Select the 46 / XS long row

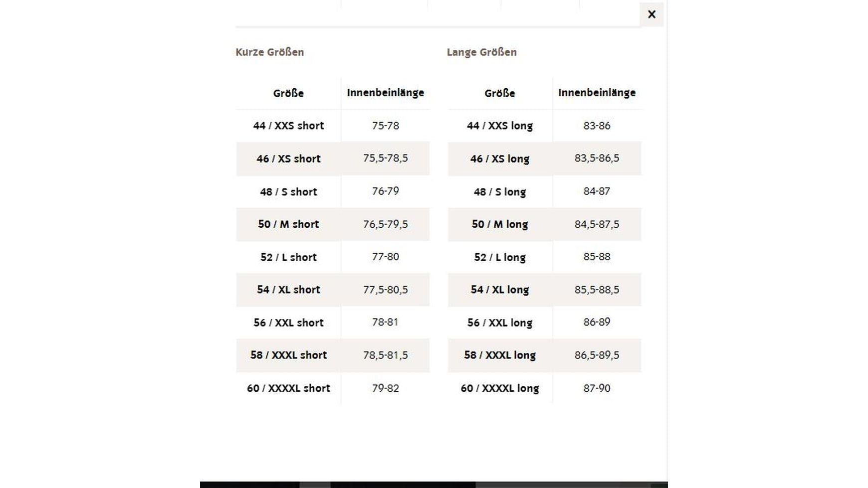500,159
